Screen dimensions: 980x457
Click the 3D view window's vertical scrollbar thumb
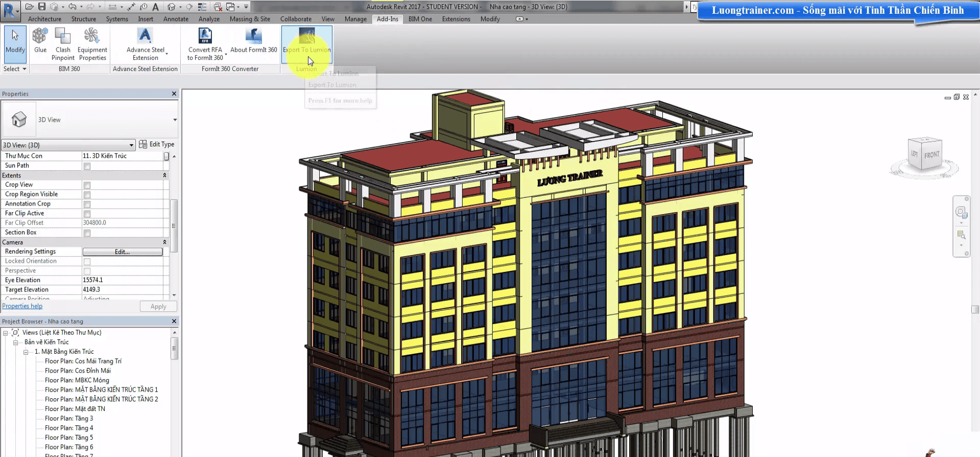coord(975,309)
